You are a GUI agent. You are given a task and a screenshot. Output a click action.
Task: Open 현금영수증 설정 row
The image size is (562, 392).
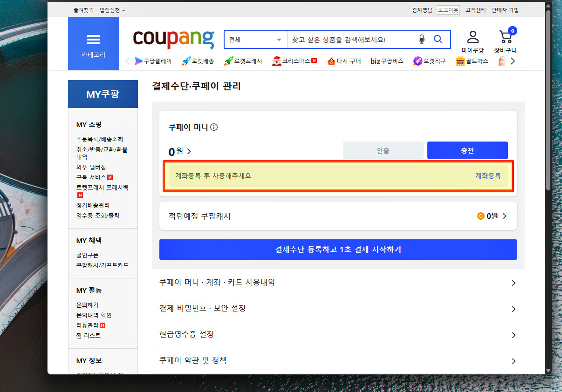pyautogui.click(x=338, y=334)
